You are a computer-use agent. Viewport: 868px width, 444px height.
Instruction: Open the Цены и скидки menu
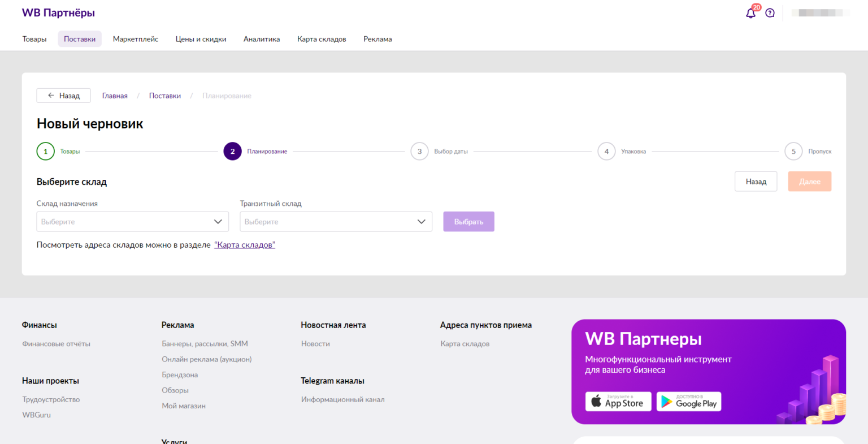coord(201,39)
